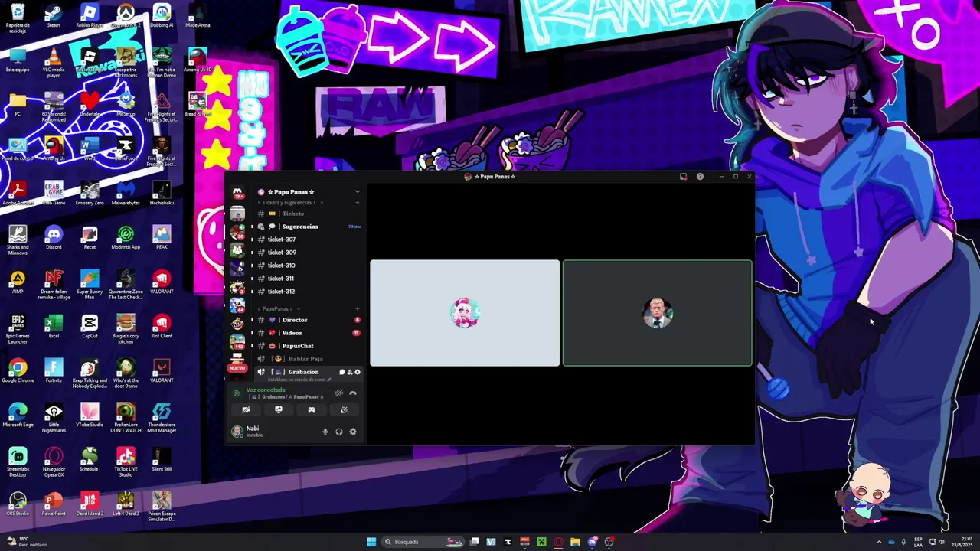Click the Voz conectada status label

click(x=266, y=390)
